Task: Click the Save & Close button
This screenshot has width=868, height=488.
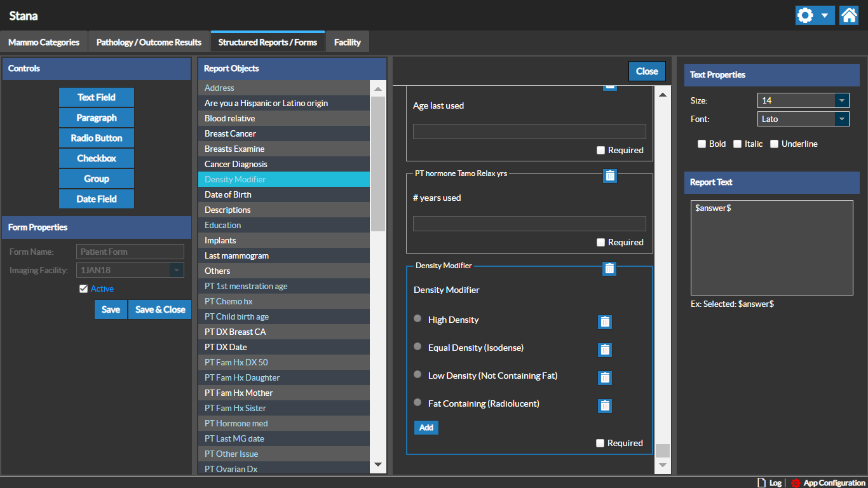Action: 160,309
